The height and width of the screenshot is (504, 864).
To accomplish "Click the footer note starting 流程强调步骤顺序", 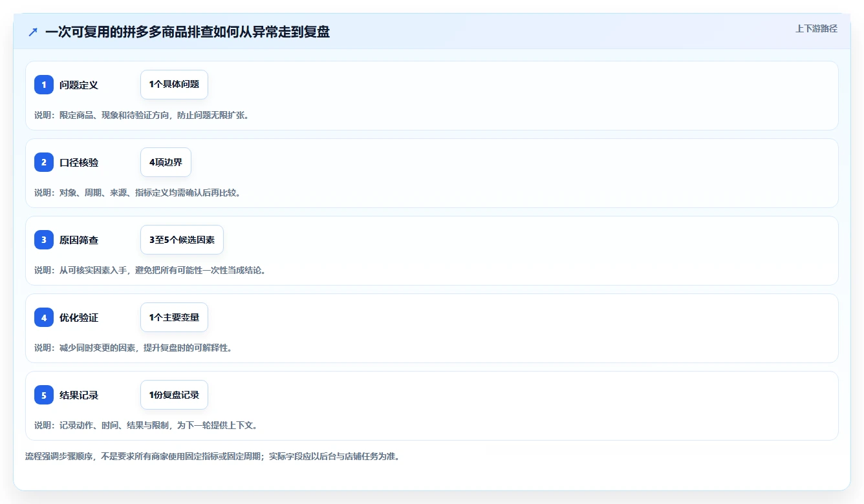I will (x=213, y=456).
